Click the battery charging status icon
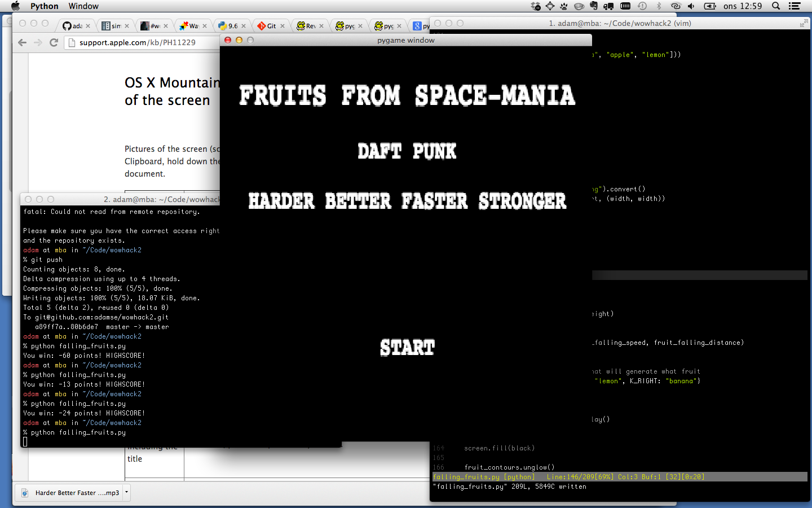 (x=710, y=6)
